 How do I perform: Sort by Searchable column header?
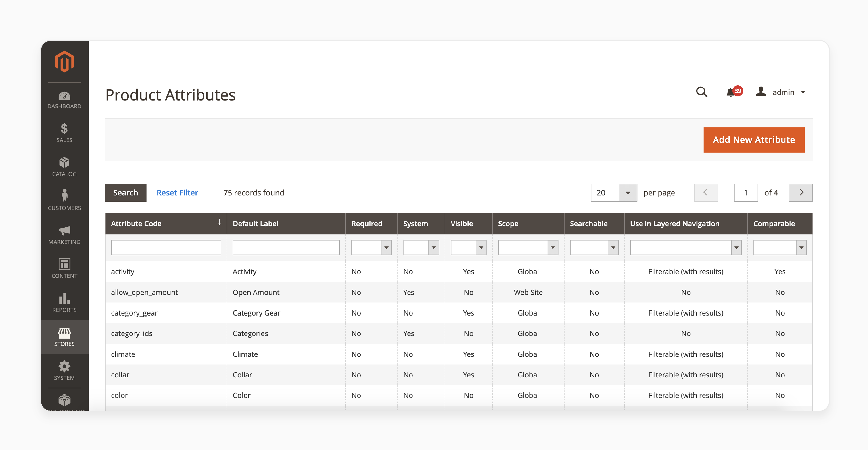pos(594,224)
